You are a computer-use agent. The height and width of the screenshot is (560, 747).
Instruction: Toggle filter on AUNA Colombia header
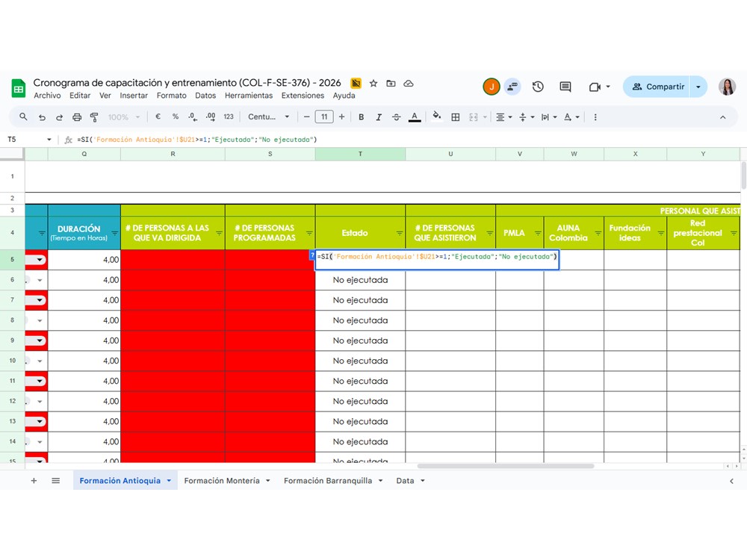598,233
